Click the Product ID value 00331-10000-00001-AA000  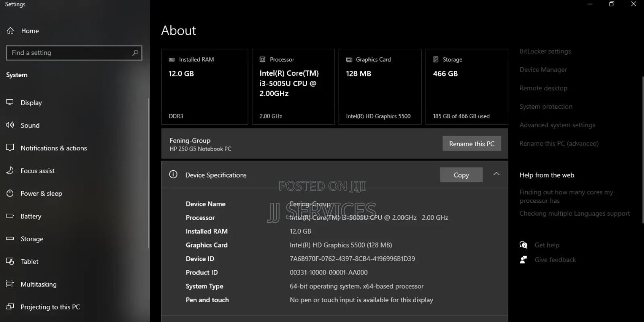click(328, 272)
